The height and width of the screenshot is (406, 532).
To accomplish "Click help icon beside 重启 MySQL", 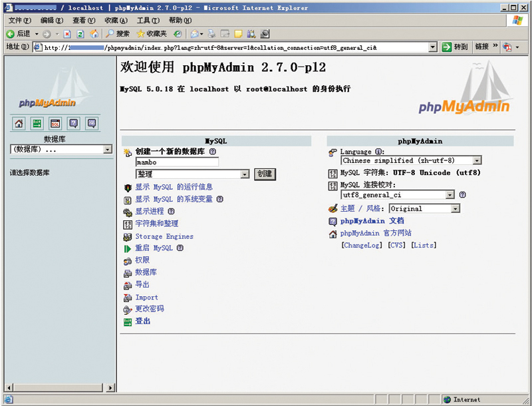I will (180, 248).
